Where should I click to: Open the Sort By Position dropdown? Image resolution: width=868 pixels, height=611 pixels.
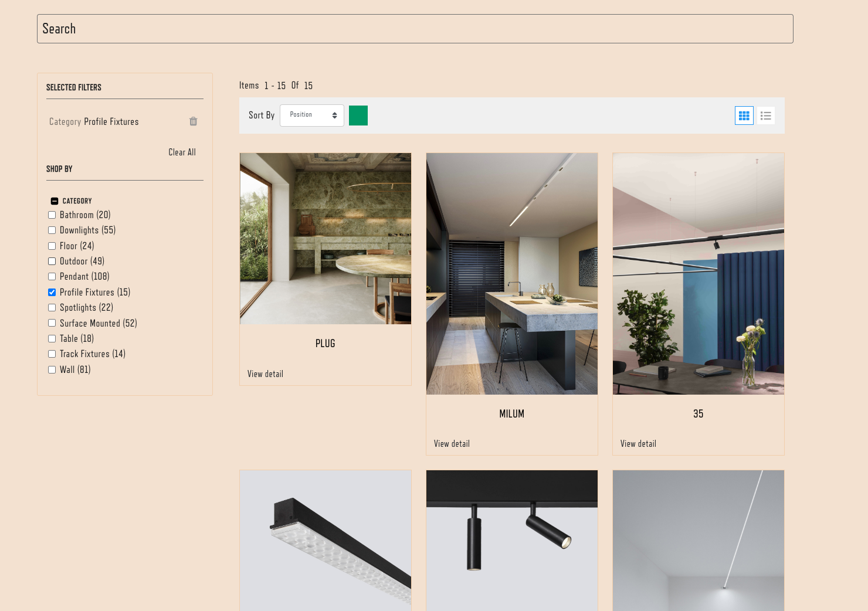(x=312, y=116)
